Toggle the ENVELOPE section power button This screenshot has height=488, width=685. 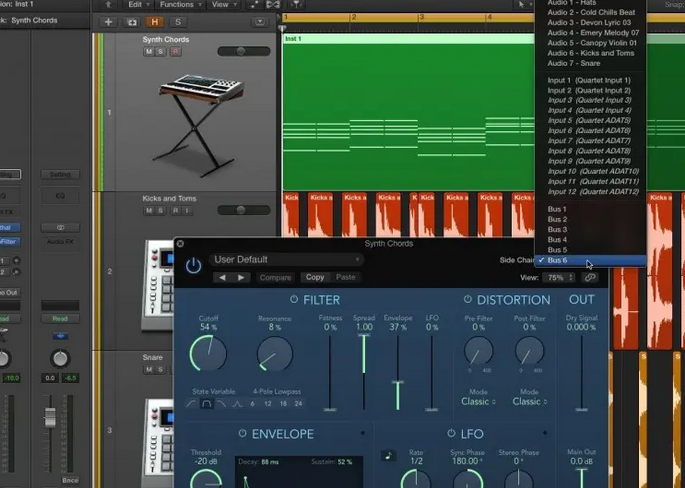242,433
